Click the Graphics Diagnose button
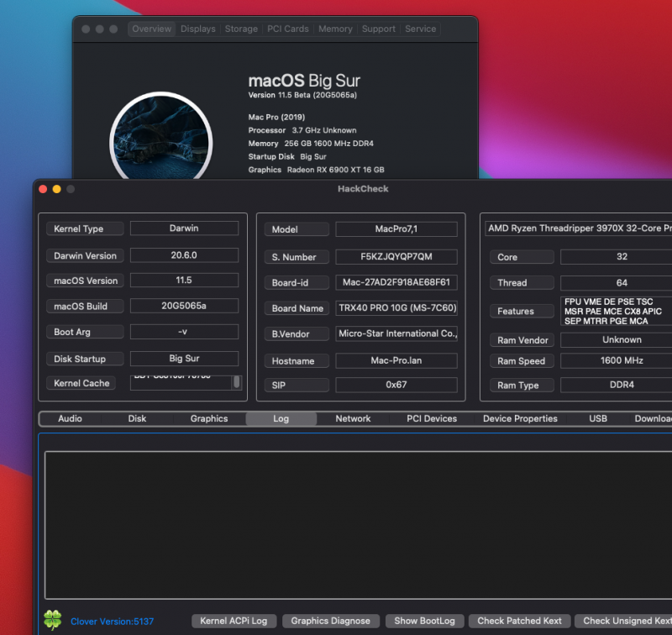This screenshot has width=672, height=635. pos(330,621)
